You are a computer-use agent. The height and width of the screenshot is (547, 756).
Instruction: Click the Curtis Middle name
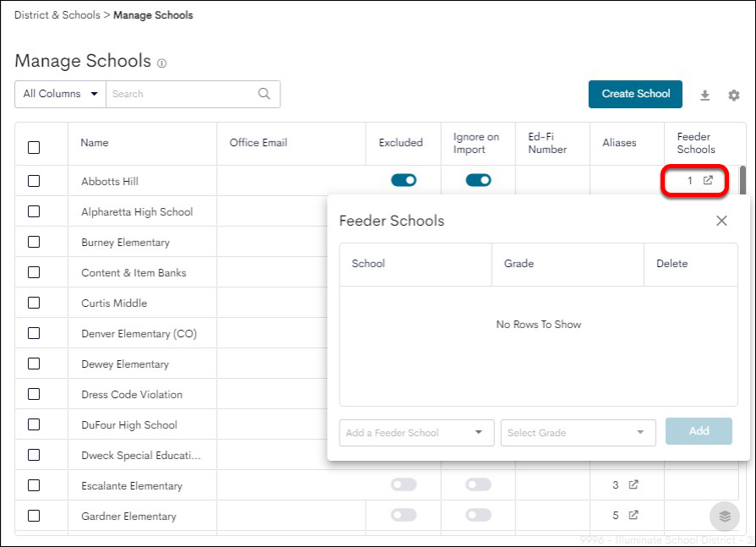[114, 304]
